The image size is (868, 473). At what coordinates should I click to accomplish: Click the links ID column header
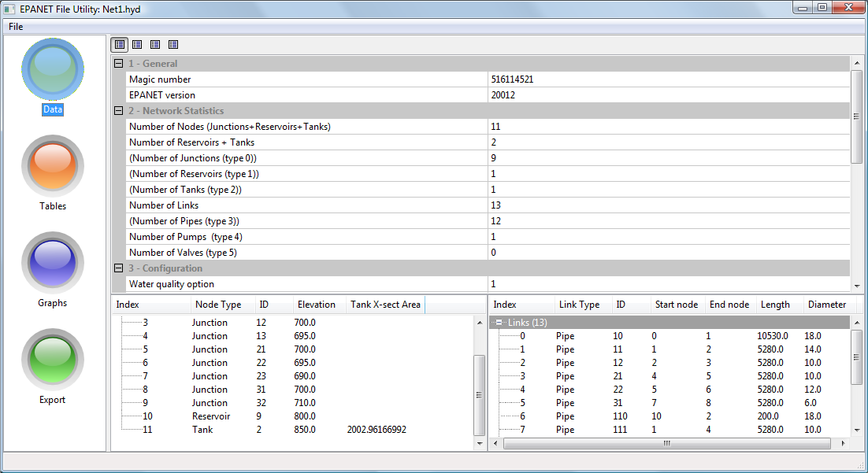[x=630, y=305]
